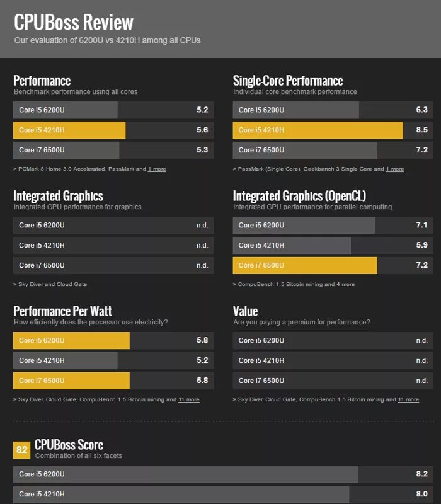Click the Core i5 4210H Single-Core Performance bar
Image resolution: width=441 pixels, height=504 pixels.
[333, 130]
